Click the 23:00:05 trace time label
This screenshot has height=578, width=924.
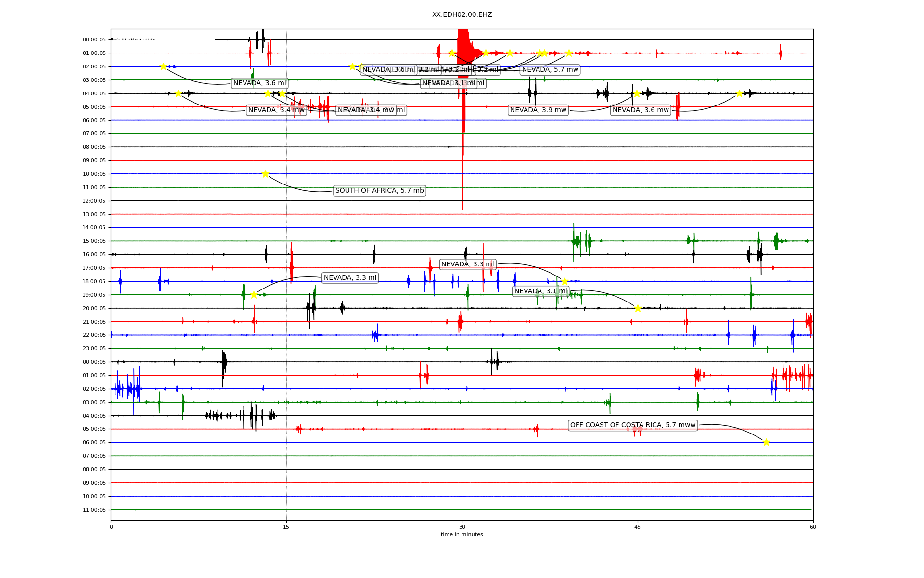click(94, 348)
